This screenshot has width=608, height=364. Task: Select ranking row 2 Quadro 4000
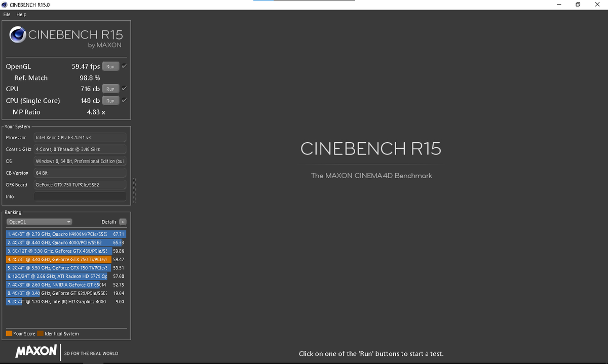coord(66,242)
